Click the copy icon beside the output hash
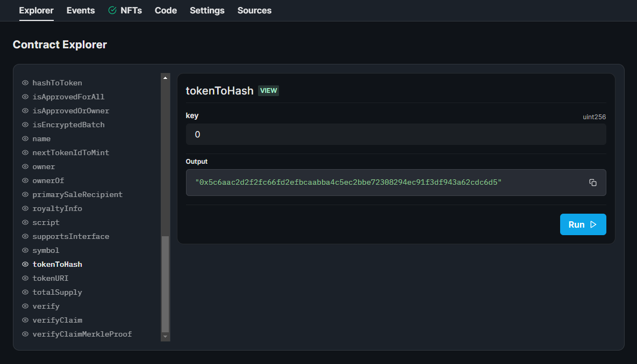 593,183
